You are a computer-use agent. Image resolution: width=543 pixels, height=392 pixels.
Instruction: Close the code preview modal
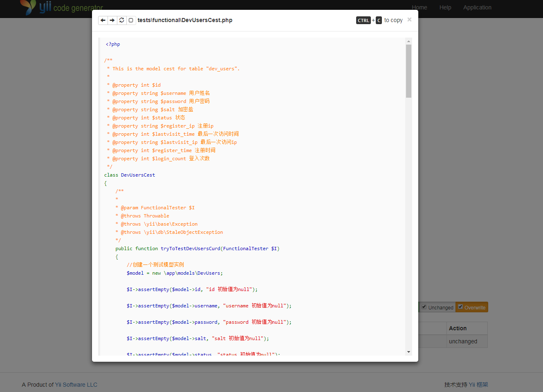point(409,20)
